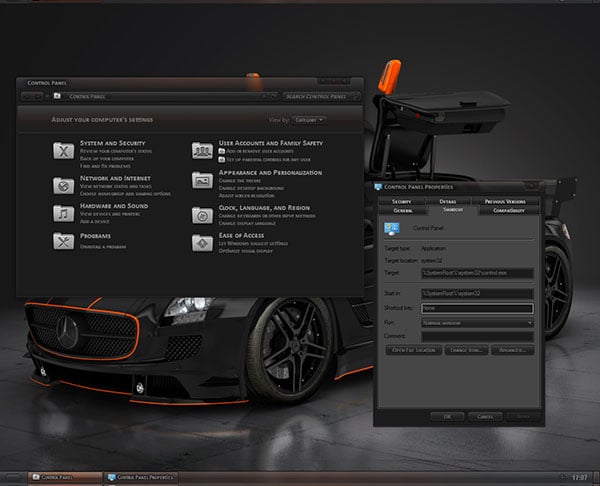This screenshot has width=600, height=486.
Task: Click Add or remove user accounts link
Action: (x=260, y=151)
